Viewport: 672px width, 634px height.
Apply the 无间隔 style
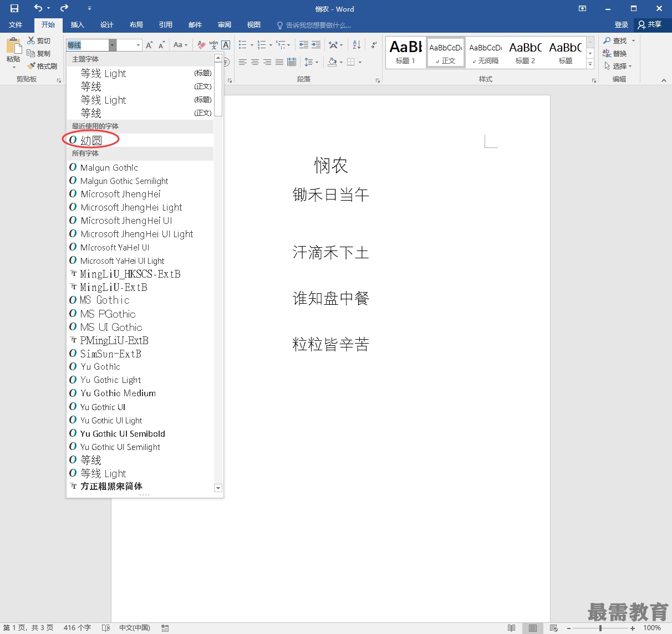coord(486,53)
